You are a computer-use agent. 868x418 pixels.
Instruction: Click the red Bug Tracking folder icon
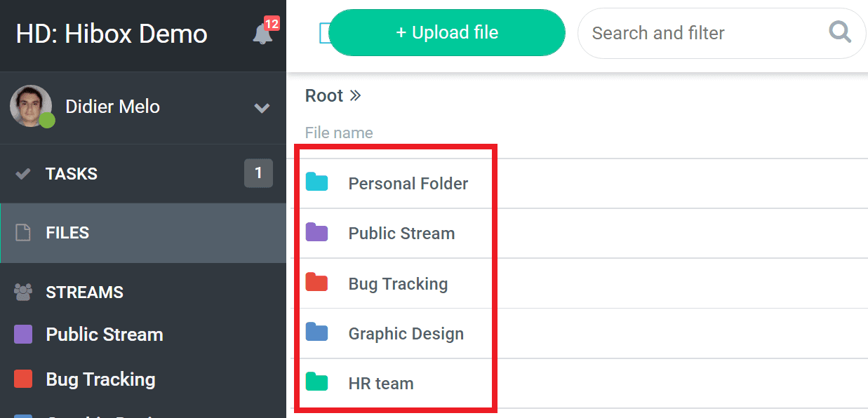coord(317,283)
